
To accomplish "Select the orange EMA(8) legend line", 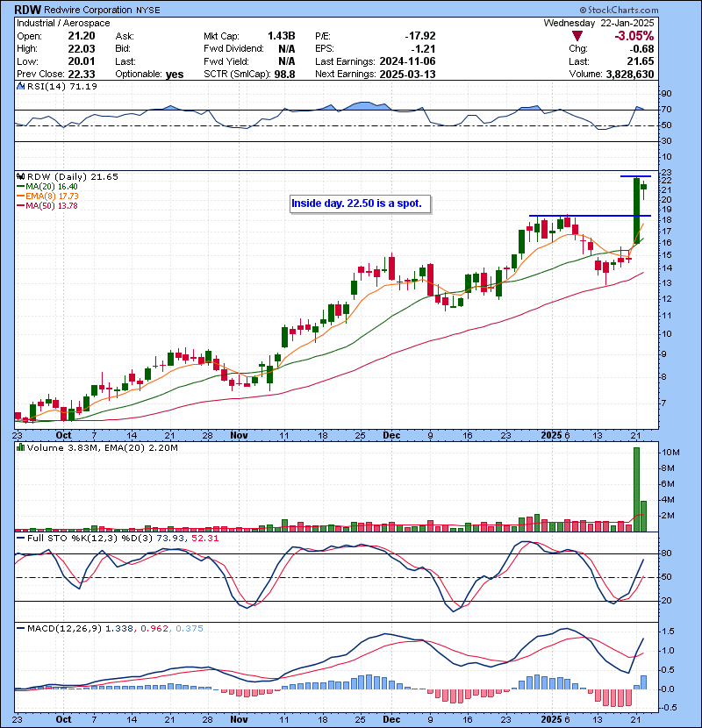I will [20, 196].
